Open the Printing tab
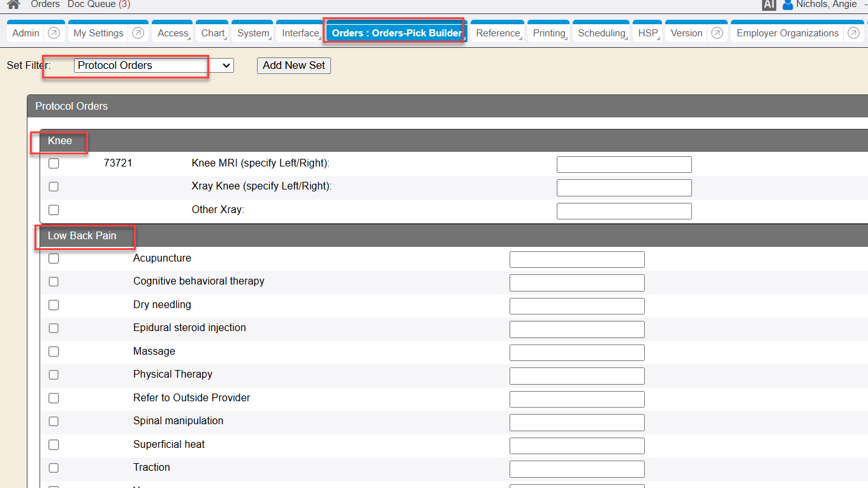The width and height of the screenshot is (868, 488). (549, 33)
